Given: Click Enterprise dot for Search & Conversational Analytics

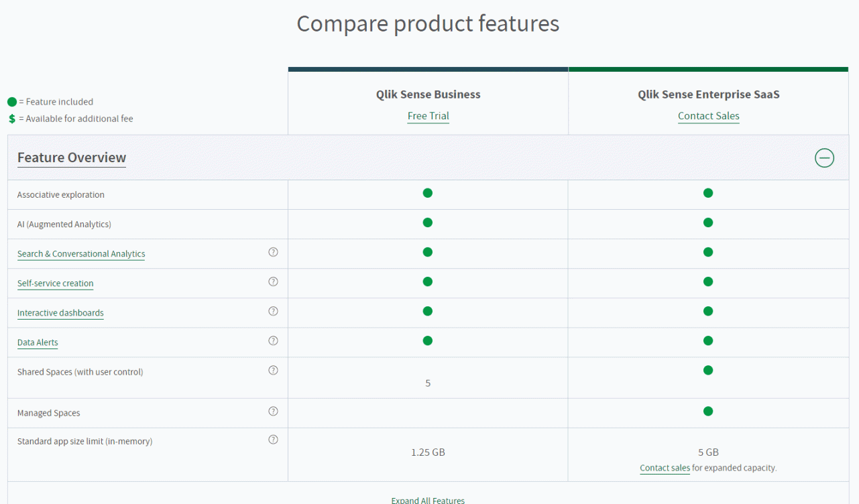Looking at the screenshot, I should pos(708,252).
